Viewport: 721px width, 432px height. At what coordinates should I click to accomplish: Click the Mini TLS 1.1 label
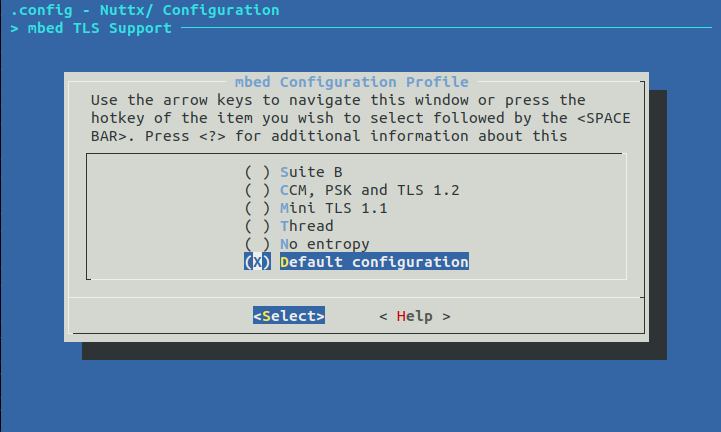click(x=334, y=208)
